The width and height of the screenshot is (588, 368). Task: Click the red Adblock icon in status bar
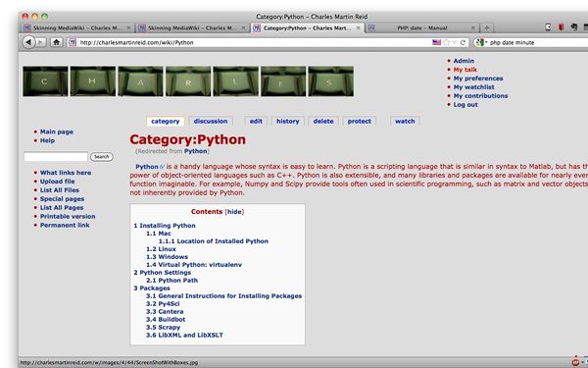coord(575,362)
